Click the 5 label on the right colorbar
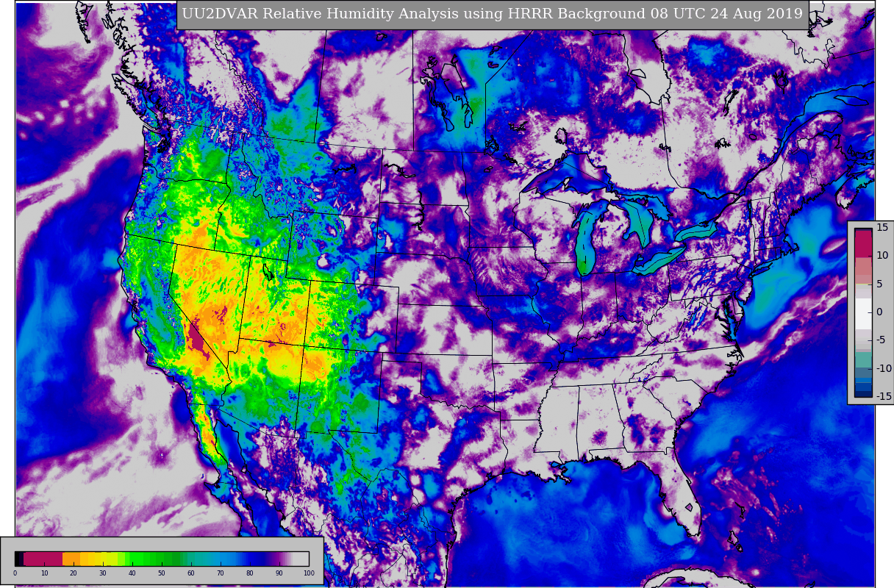 879,284
